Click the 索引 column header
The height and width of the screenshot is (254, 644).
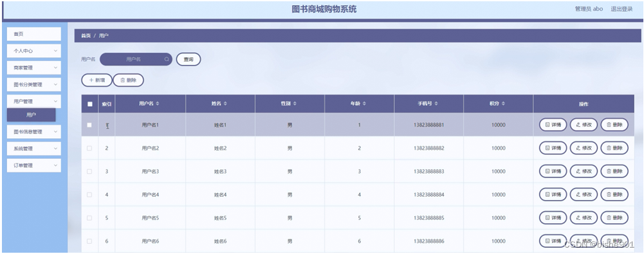point(107,104)
